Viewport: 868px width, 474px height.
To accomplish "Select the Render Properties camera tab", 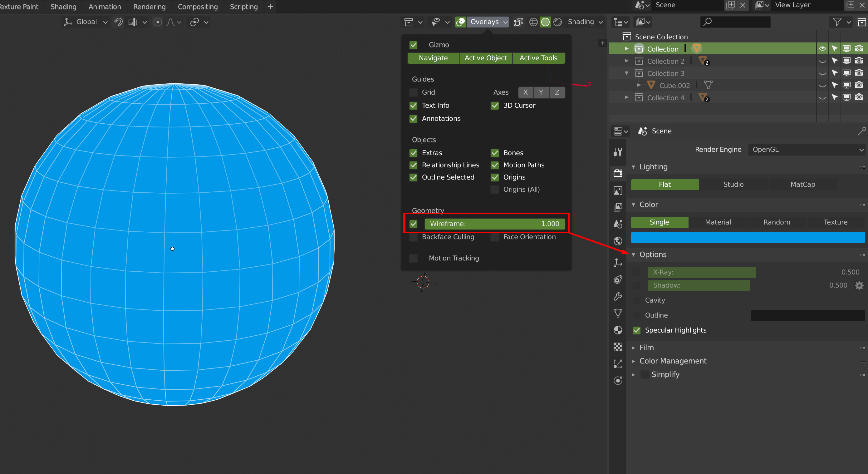I will [x=618, y=173].
